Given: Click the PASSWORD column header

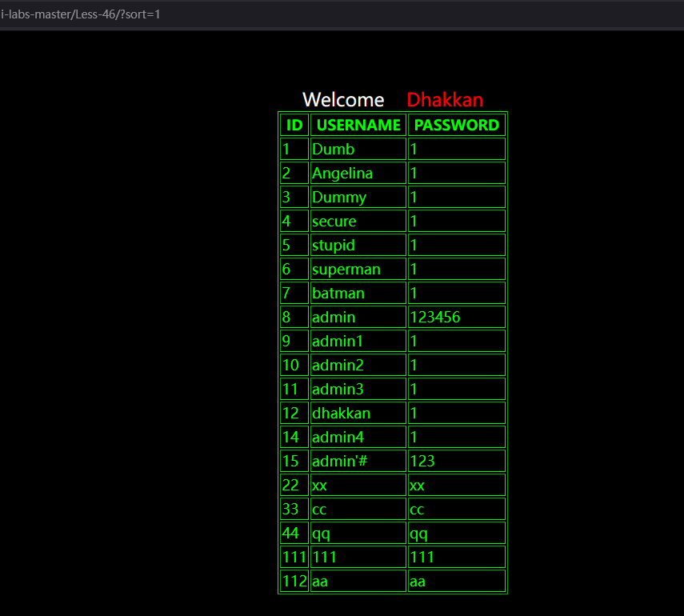Looking at the screenshot, I should (x=457, y=126).
